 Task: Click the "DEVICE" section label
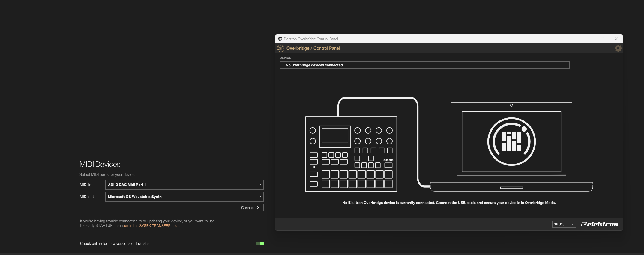285,58
